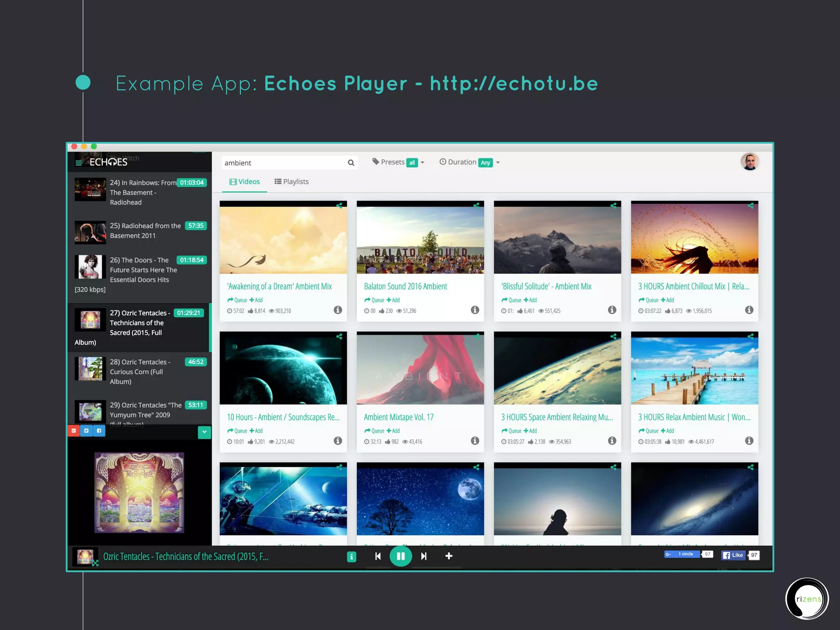840x630 pixels.
Task: Play Ozric Tentacles Yumyum Tree 2009
Action: click(139, 412)
